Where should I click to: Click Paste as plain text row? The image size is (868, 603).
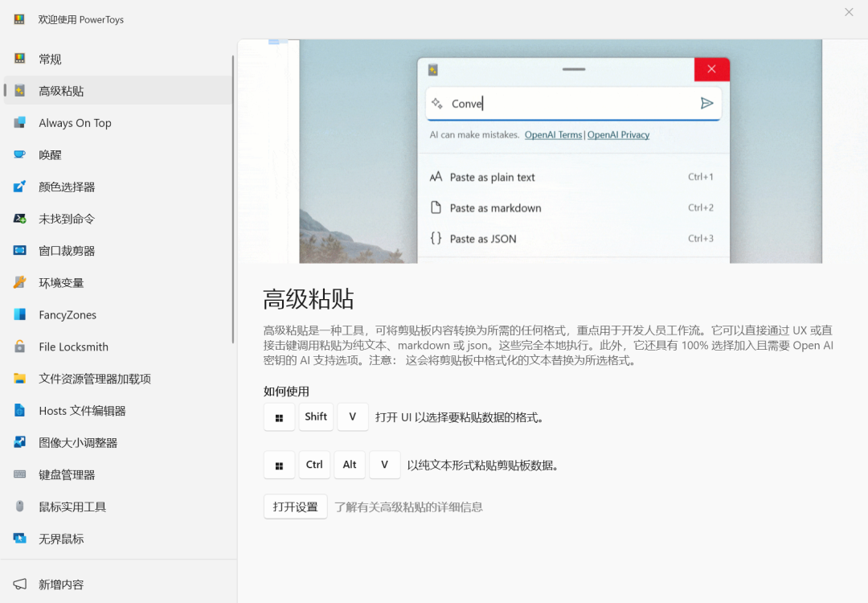click(574, 177)
